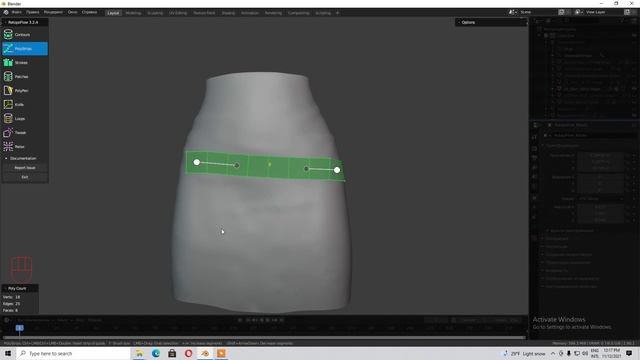Open the Scene selector dropdown
640x360 pixels.
[x=512, y=12]
